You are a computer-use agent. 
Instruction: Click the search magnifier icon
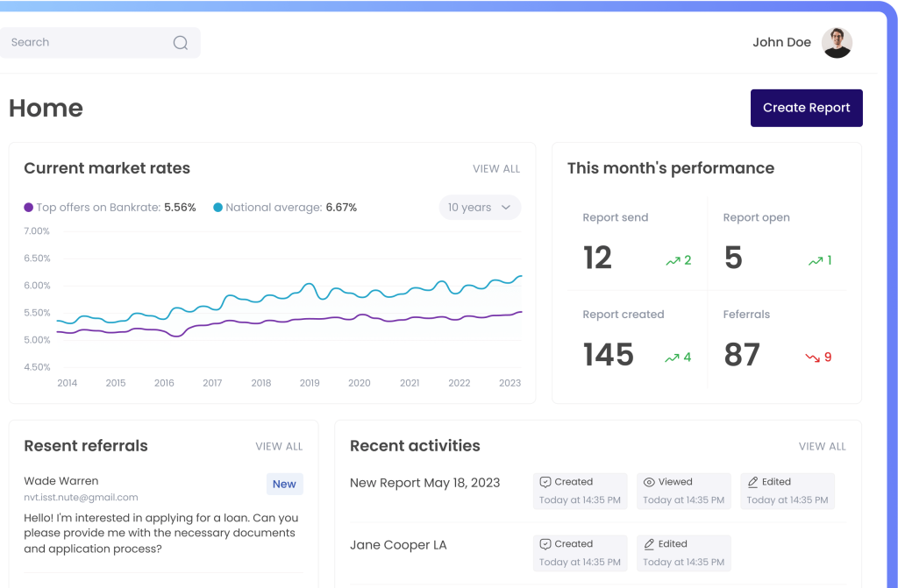(x=181, y=43)
